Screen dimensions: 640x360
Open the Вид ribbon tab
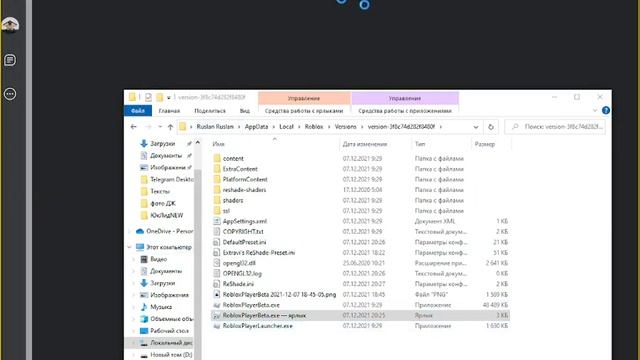click(x=244, y=111)
